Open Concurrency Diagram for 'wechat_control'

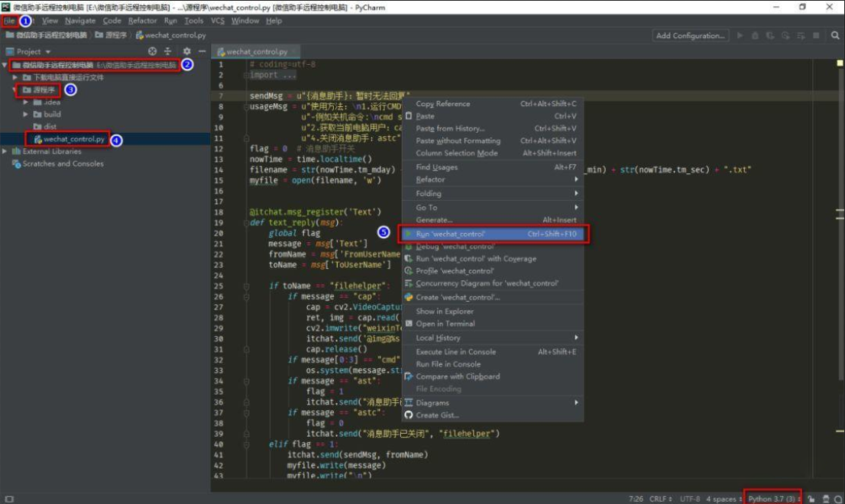point(493,283)
